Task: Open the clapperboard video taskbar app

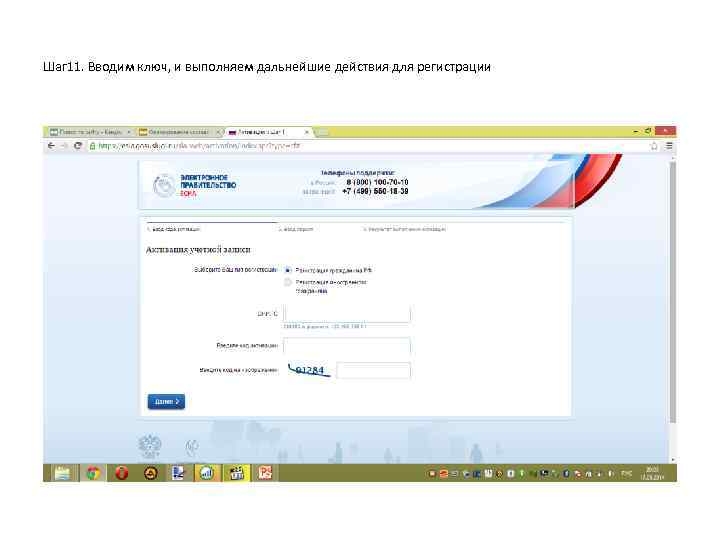Action: 236,473
